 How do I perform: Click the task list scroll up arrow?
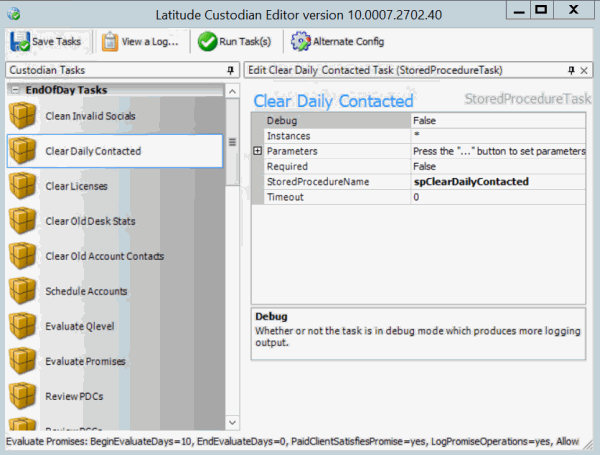(x=232, y=91)
